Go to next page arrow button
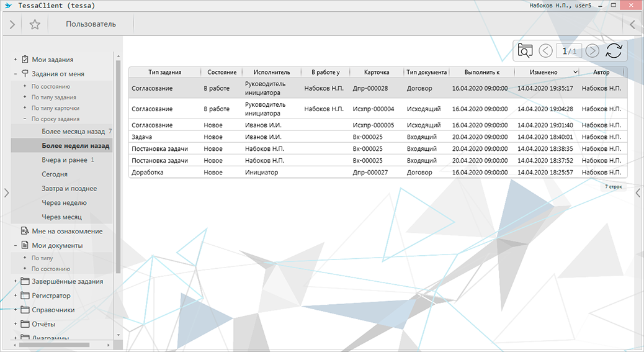This screenshot has width=644, height=352. click(592, 51)
